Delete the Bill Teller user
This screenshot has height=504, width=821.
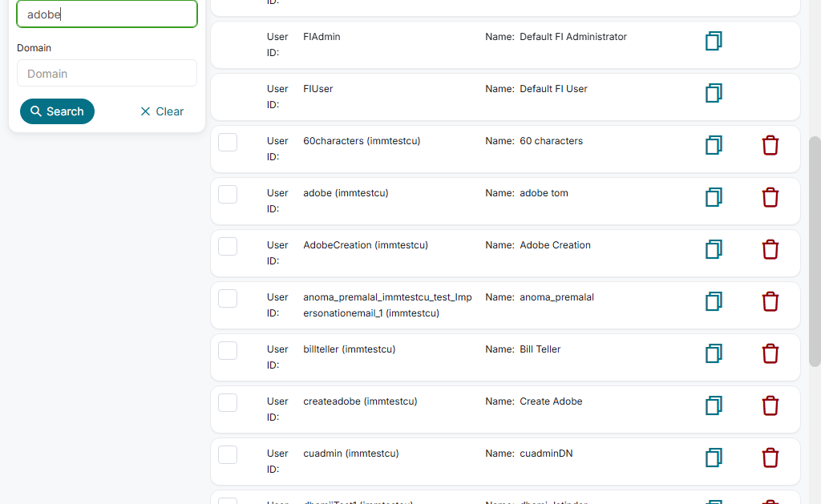click(x=770, y=353)
